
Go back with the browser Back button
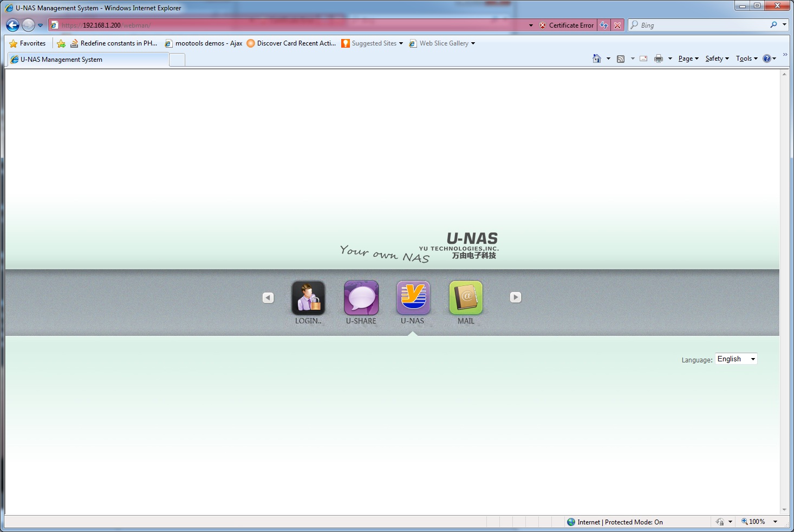point(12,25)
